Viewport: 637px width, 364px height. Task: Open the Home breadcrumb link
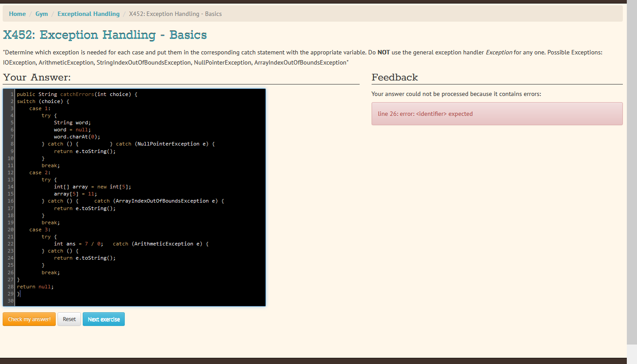(17, 14)
